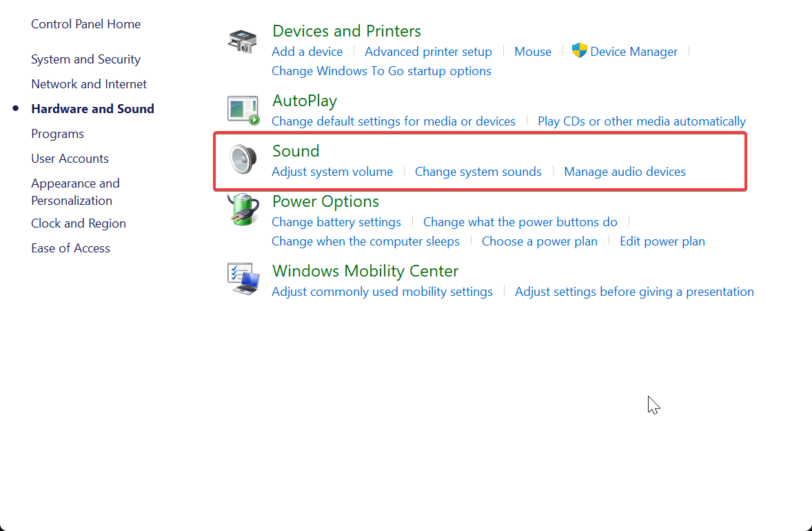Open Manage audio devices
The image size is (812, 531).
tap(625, 172)
